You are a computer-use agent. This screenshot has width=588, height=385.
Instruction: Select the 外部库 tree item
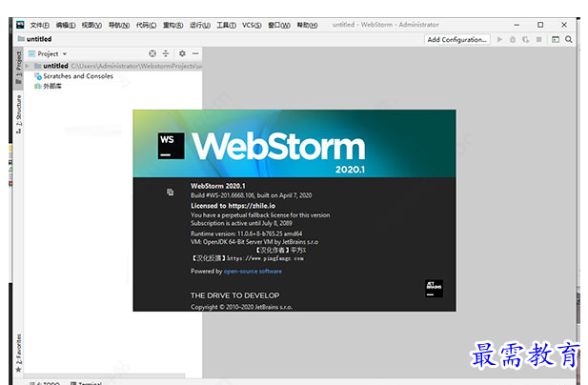[48, 86]
